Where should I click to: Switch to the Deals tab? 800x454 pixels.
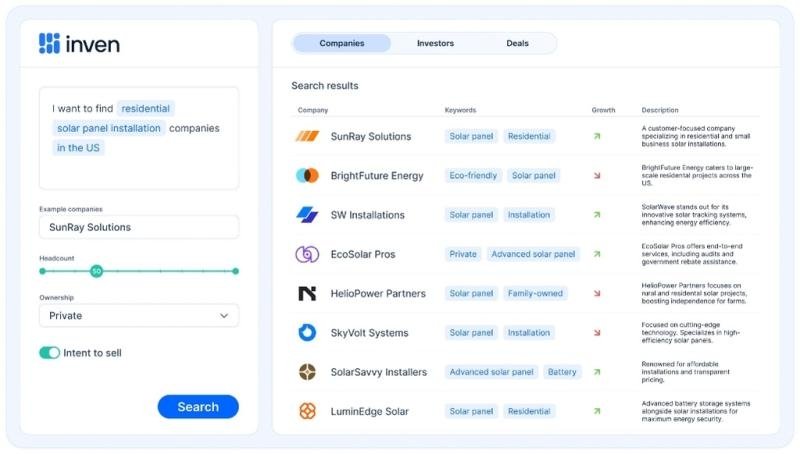click(517, 43)
